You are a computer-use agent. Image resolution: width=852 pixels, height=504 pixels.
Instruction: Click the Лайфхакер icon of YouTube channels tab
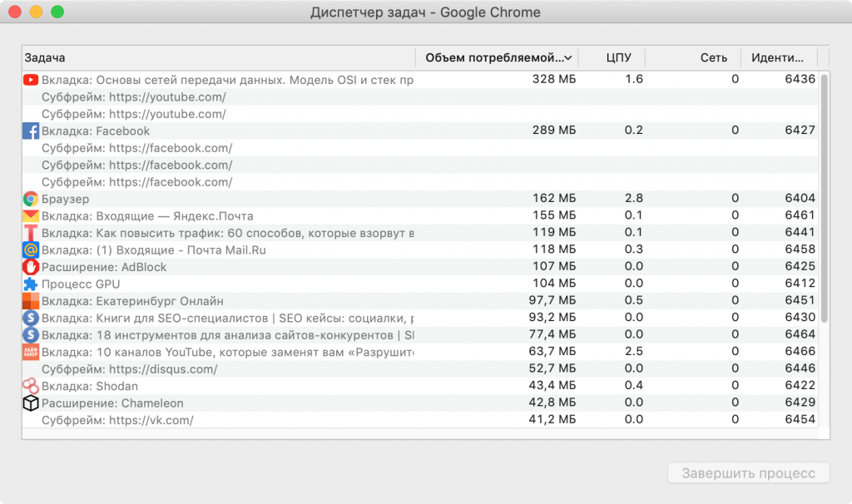click(x=31, y=352)
